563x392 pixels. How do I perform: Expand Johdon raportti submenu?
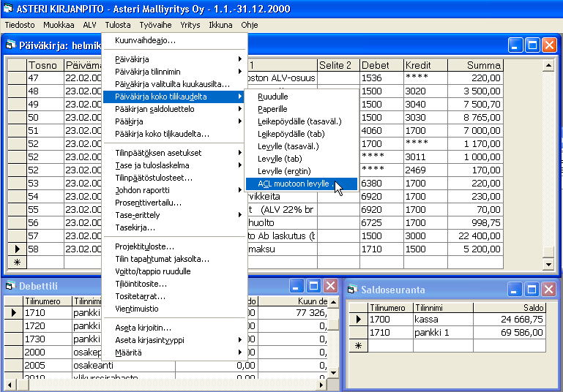click(175, 190)
